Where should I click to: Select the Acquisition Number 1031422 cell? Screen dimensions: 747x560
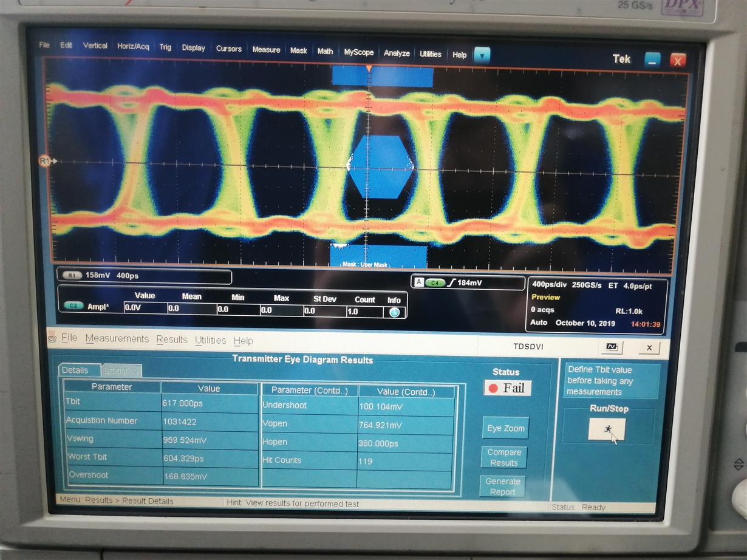[210, 421]
